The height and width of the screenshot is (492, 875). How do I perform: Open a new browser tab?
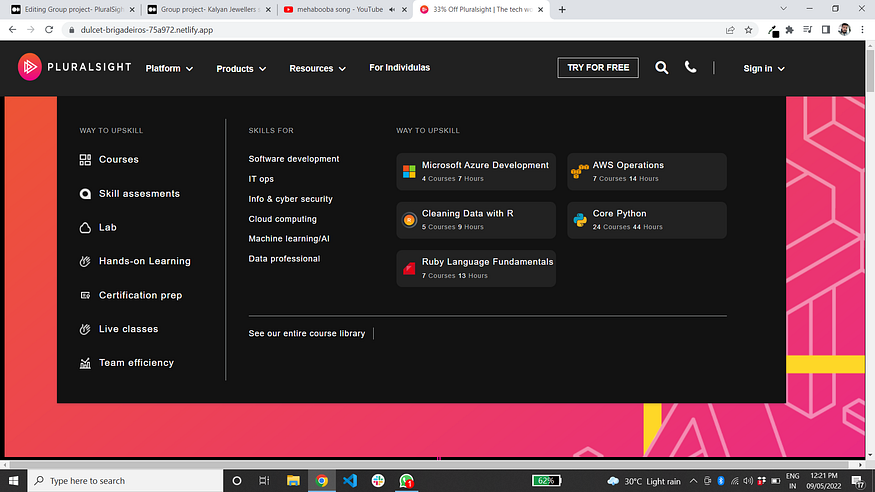[562, 9]
